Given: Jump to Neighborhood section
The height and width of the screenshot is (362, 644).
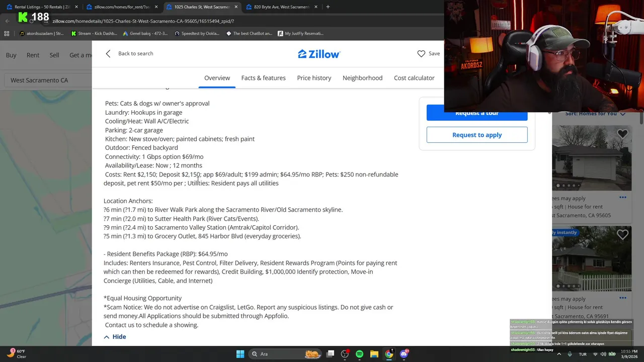Looking at the screenshot, I should tap(362, 78).
